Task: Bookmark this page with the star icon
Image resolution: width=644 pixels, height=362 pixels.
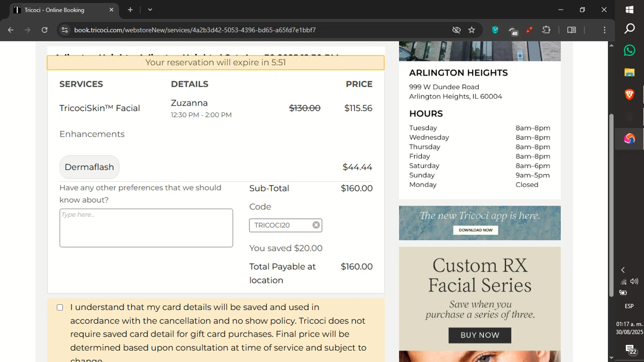Action: coord(472,30)
